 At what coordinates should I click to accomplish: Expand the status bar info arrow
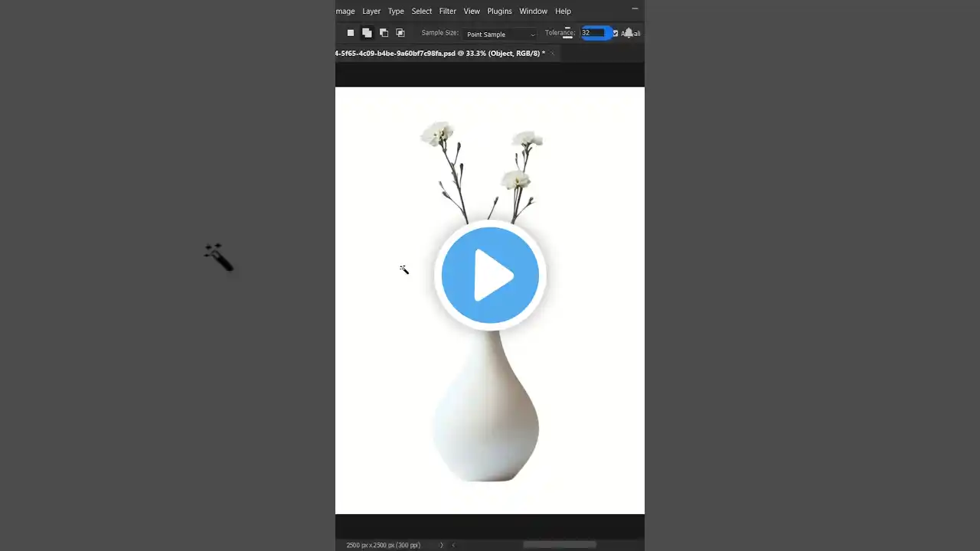(x=441, y=545)
